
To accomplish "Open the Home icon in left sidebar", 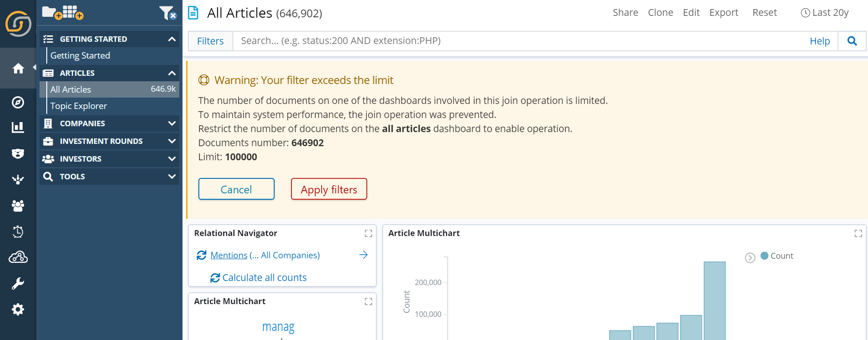I will tap(18, 69).
